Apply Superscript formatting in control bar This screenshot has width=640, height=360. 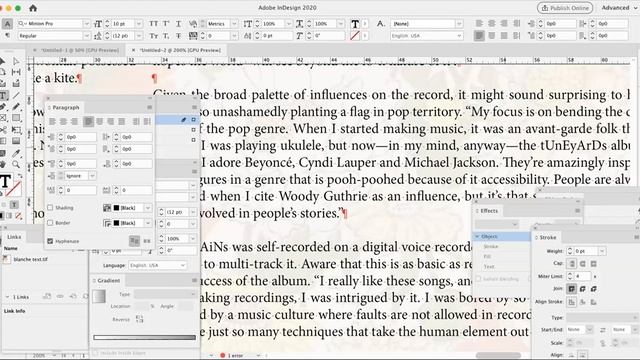(166, 24)
